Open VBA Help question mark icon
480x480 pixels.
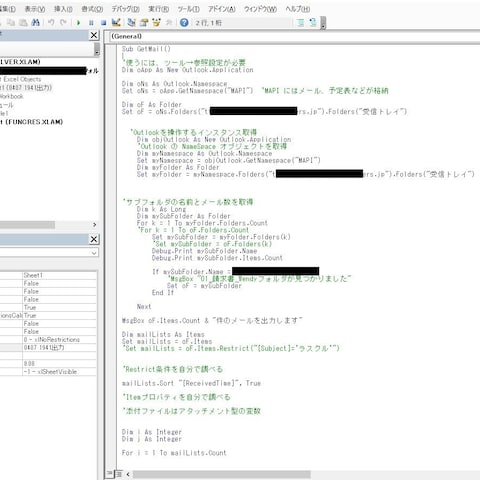184,23
